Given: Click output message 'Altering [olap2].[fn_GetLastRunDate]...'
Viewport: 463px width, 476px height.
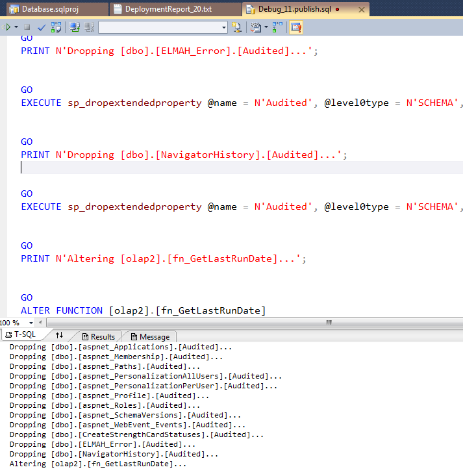Looking at the screenshot, I should 98,464.
